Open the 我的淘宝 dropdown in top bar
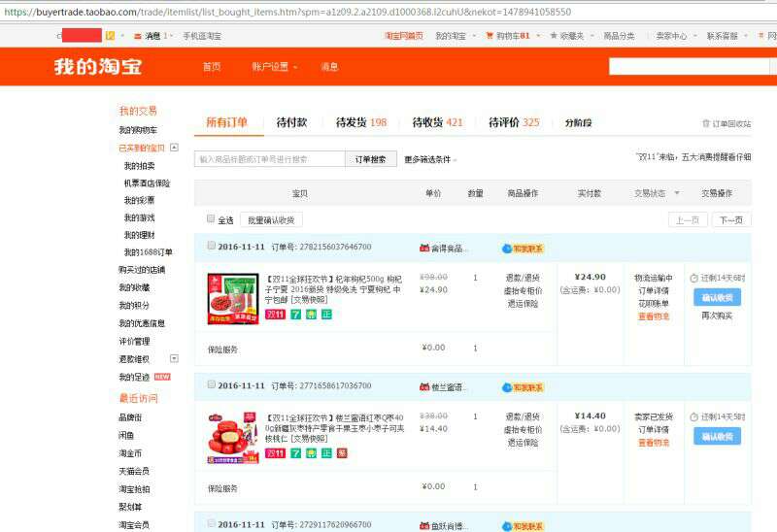The height and width of the screenshot is (532, 777). [x=455, y=36]
